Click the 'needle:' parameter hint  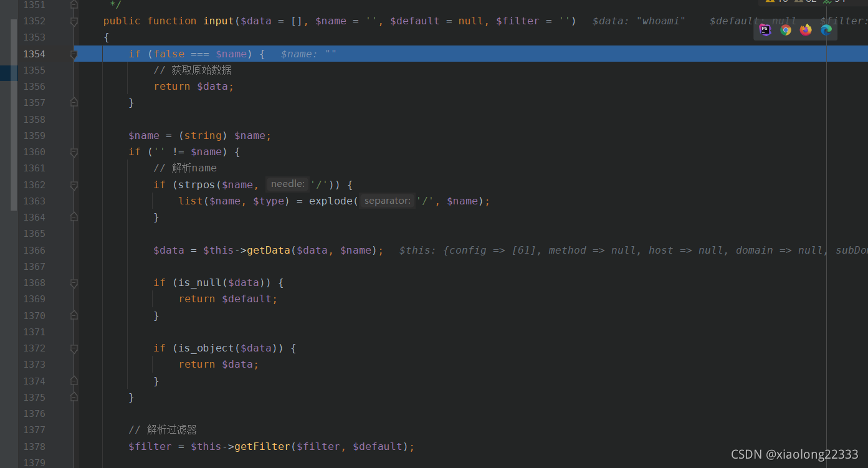click(287, 184)
